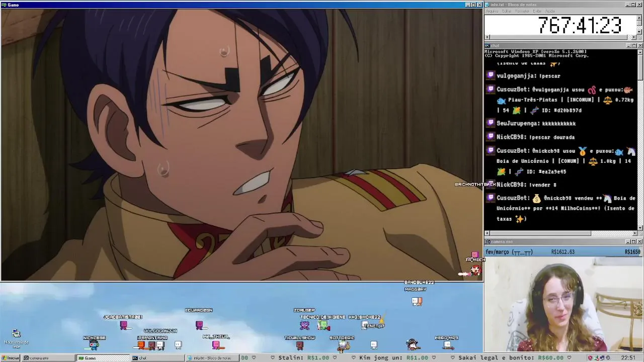Screen dimensions: 644x362
Task: Click the red shield system tray icon
Action: coord(590,358)
